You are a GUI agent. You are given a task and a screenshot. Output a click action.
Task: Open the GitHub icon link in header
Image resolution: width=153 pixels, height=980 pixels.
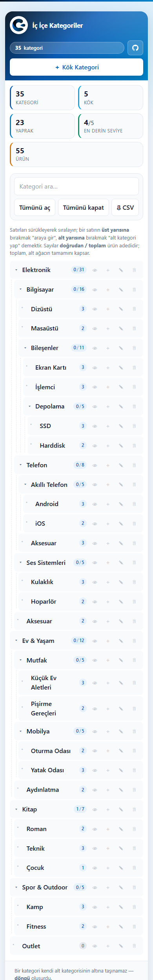(135, 48)
